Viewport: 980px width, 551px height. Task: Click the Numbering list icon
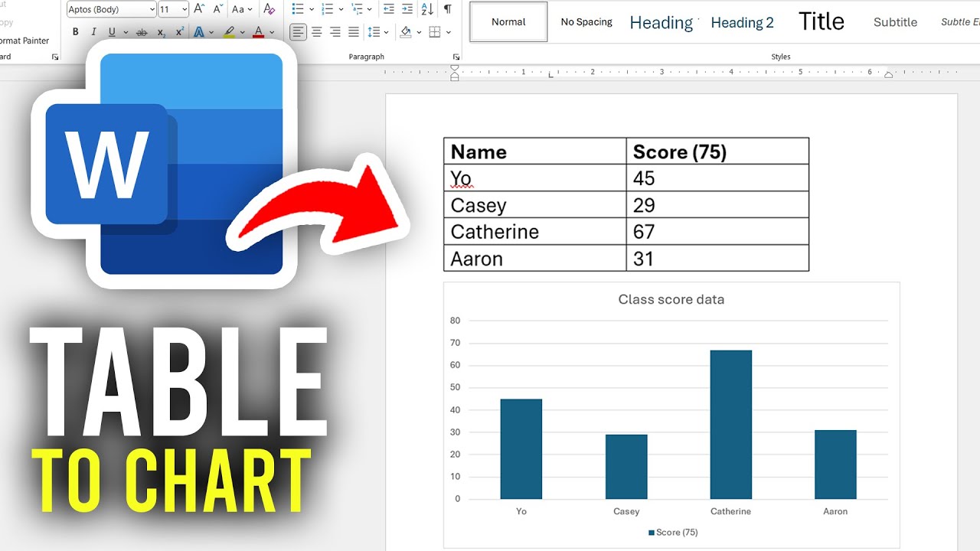328,9
